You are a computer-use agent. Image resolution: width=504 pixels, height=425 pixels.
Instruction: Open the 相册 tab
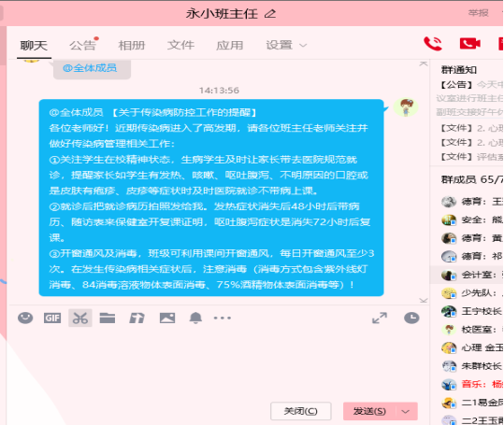tap(132, 46)
